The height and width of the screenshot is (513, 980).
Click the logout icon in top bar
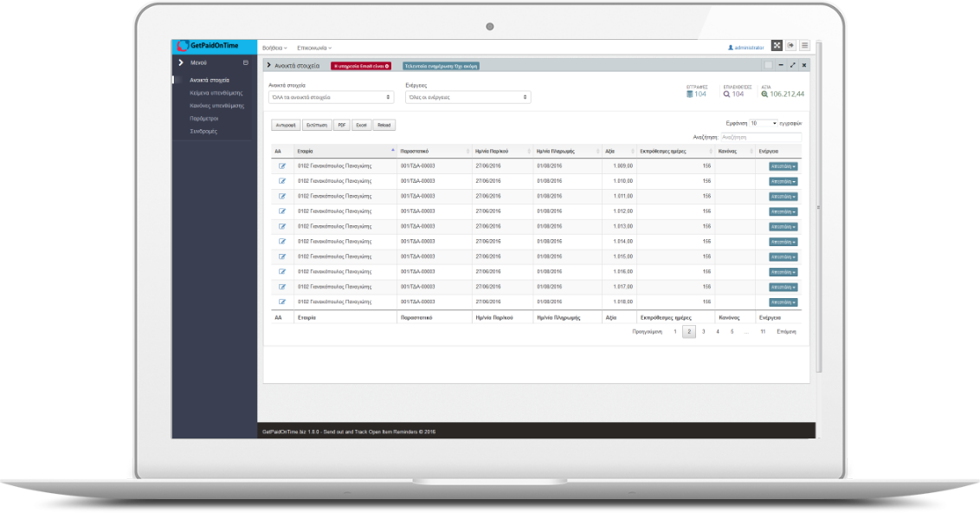point(790,46)
